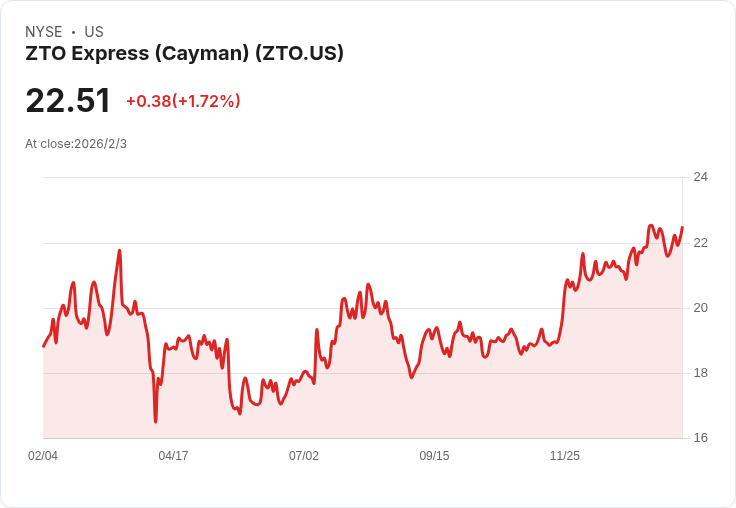Click the 20 price axis label
This screenshot has width=736, height=508.
click(701, 308)
